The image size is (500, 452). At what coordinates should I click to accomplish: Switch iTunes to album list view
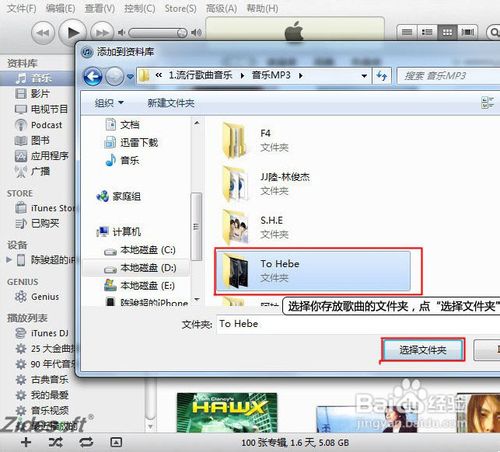(x=427, y=32)
